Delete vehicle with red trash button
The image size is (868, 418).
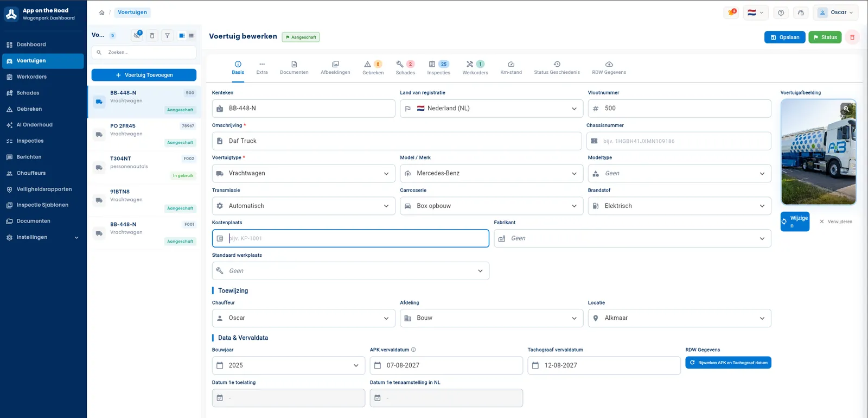coord(852,37)
